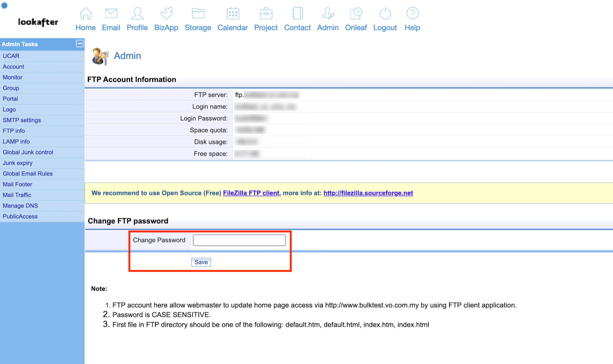Open the filezilla.sourceforge.net URL link

coord(368,193)
